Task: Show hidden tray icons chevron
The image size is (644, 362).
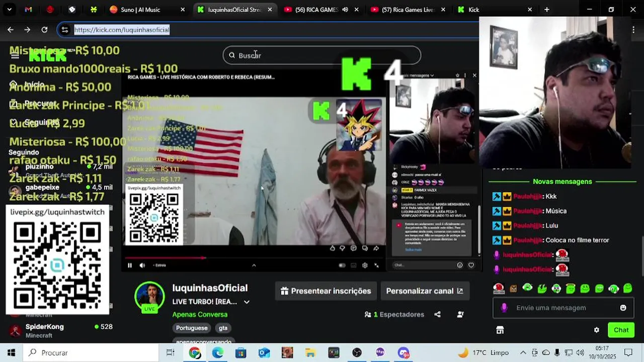Action: coord(523,353)
